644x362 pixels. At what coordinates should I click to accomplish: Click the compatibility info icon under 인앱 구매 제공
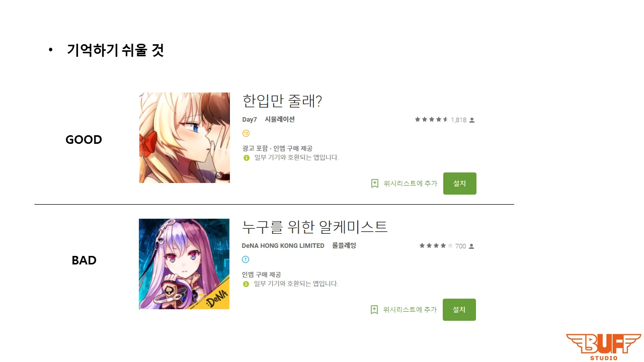246,284
